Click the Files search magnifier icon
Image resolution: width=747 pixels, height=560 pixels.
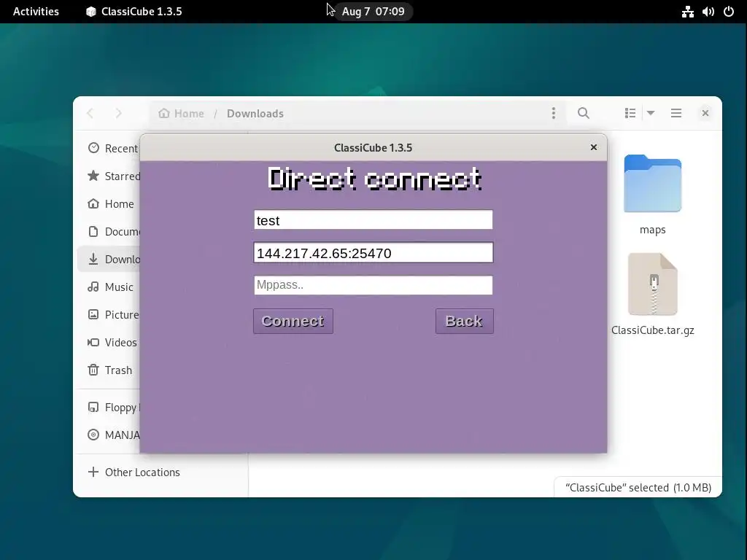(x=583, y=113)
